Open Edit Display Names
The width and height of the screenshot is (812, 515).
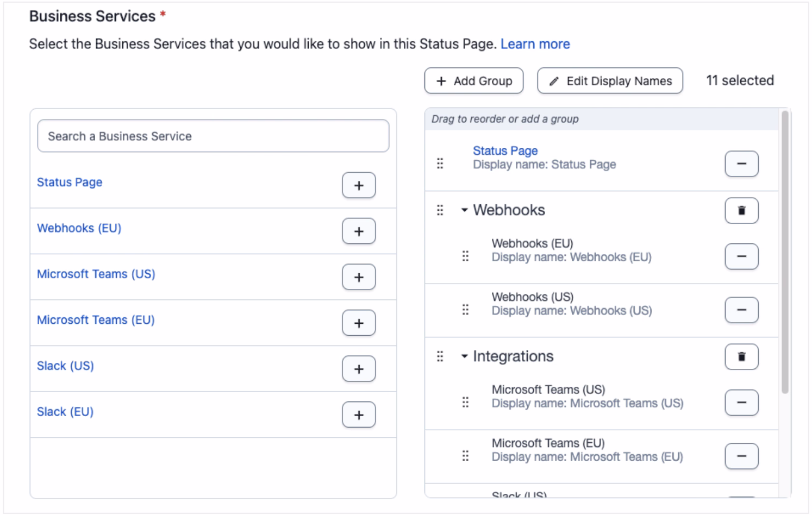coord(610,81)
